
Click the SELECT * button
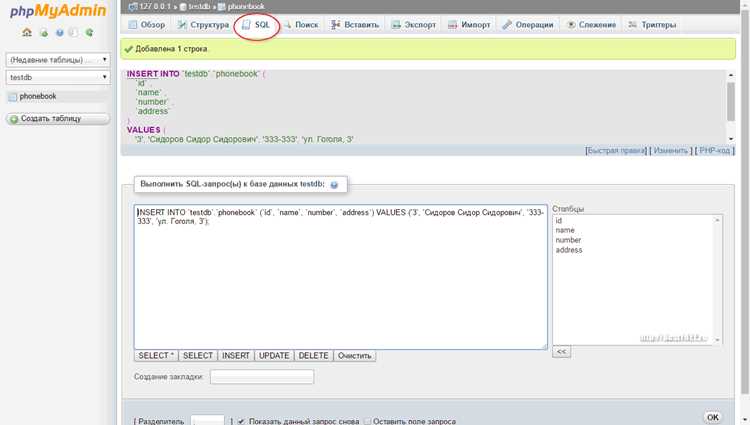click(x=156, y=356)
